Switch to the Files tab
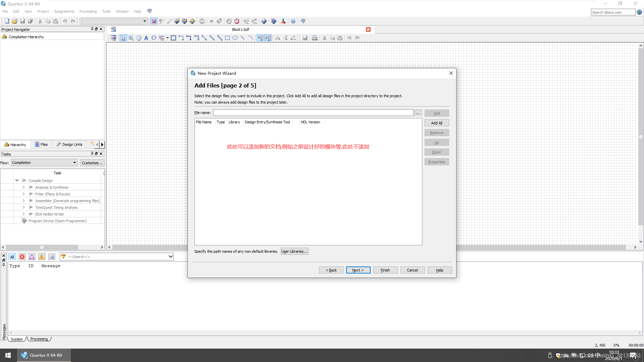The height and width of the screenshot is (362, 644). (x=42, y=144)
